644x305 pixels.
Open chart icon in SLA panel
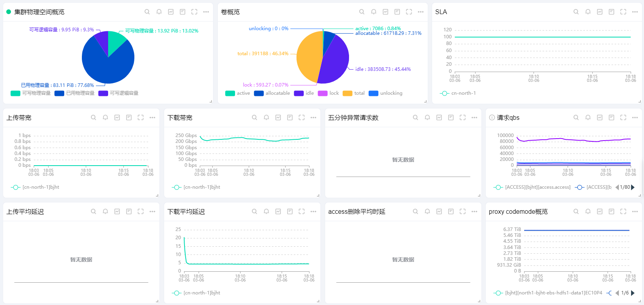point(600,12)
